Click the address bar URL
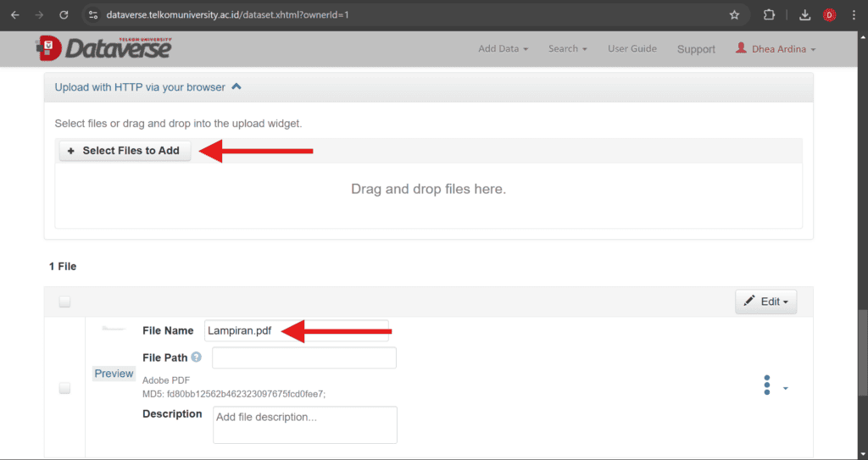Image resolution: width=868 pixels, height=460 pixels. tap(227, 15)
